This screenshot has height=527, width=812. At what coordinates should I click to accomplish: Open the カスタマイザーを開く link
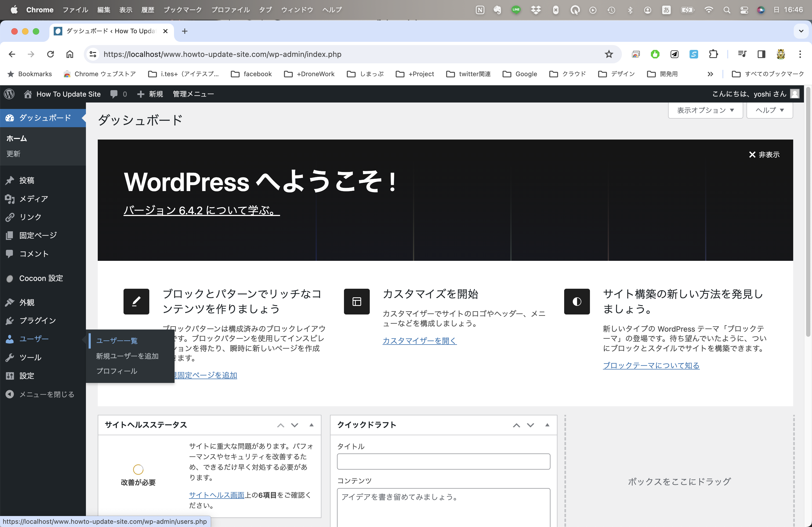pos(419,341)
